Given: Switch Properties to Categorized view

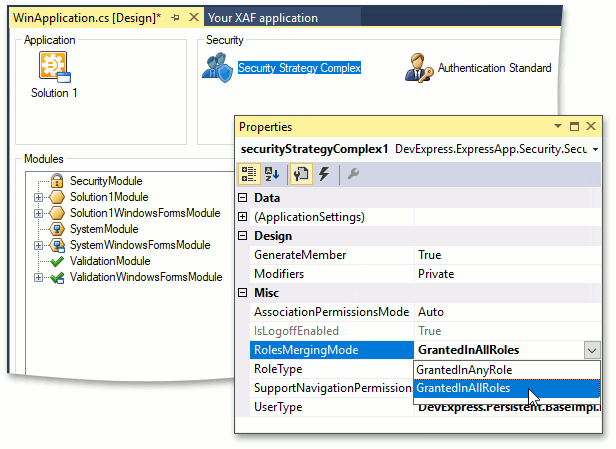Looking at the screenshot, I should (x=249, y=174).
